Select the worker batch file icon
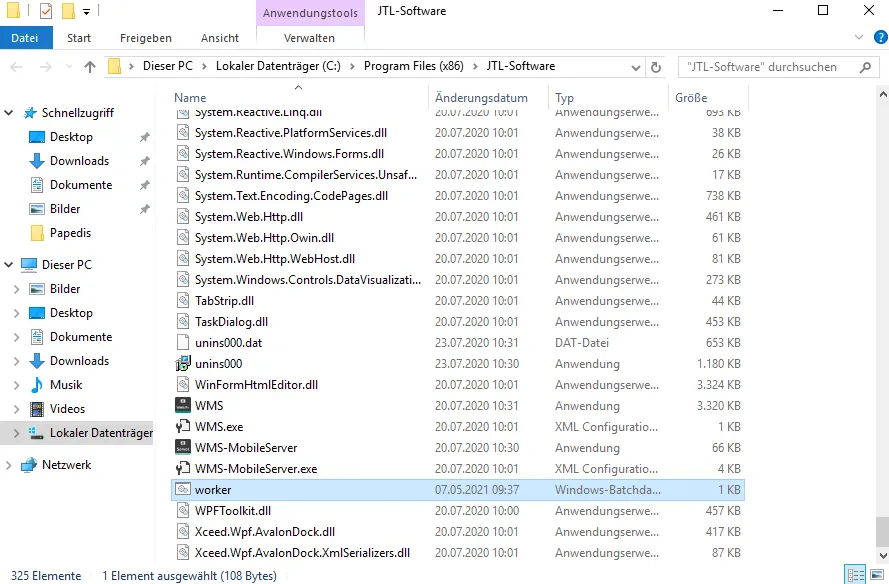The image size is (889, 584). [183, 489]
